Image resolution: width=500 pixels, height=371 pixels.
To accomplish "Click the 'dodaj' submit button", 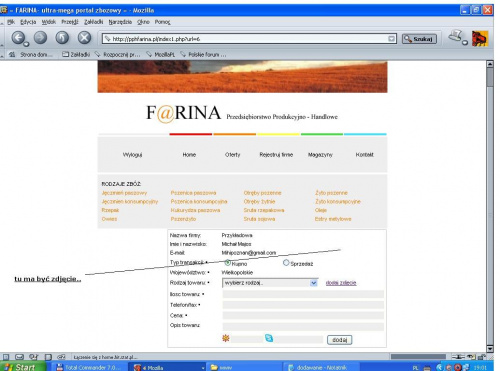I will tap(339, 340).
